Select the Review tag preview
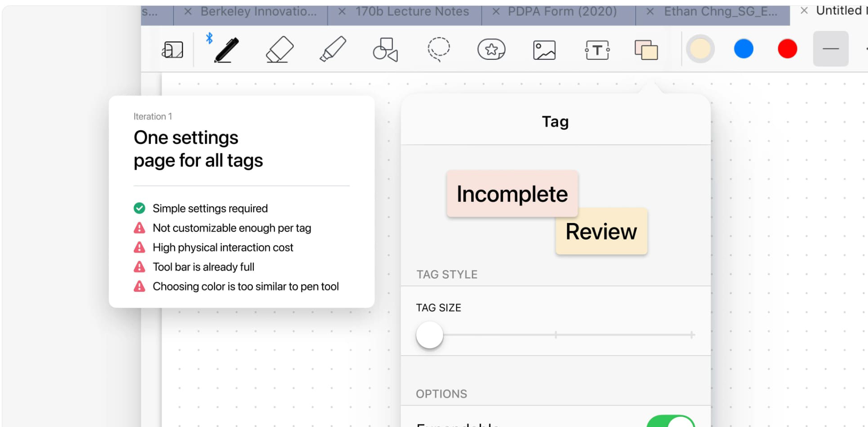The image size is (868, 427). [x=601, y=231]
